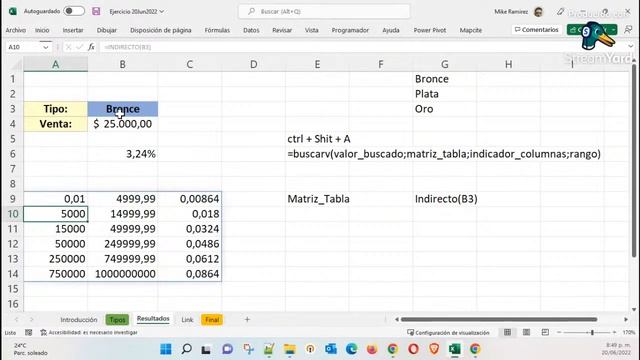Click the Tipo: label cell

click(x=56, y=109)
